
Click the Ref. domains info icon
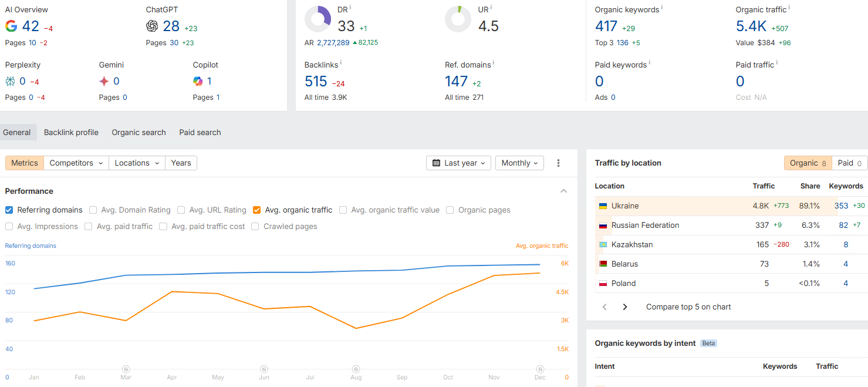pyautogui.click(x=494, y=63)
